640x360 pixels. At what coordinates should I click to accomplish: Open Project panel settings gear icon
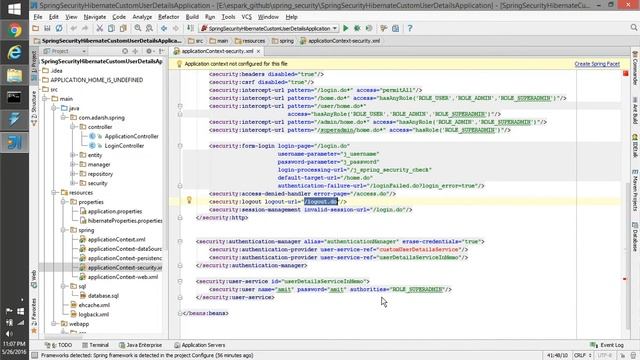click(149, 51)
